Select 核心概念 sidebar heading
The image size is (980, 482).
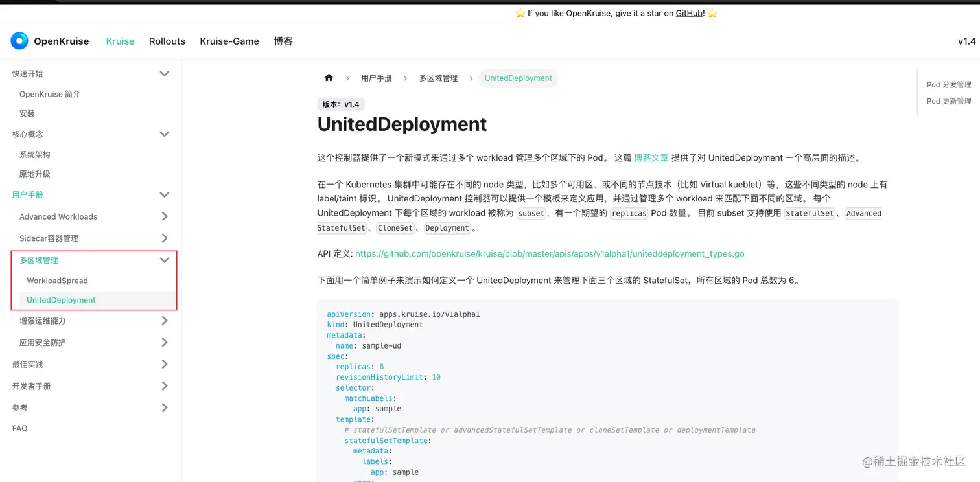point(28,134)
